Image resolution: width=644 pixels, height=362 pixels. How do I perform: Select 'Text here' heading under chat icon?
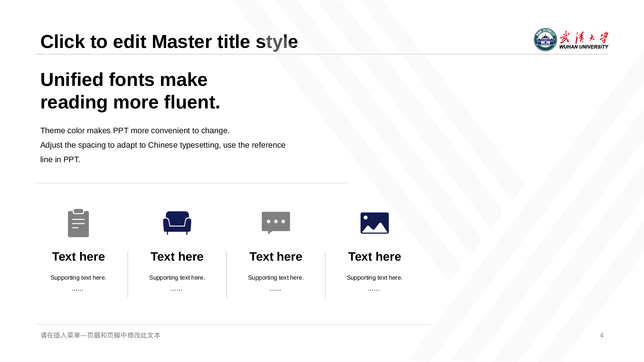tap(276, 257)
